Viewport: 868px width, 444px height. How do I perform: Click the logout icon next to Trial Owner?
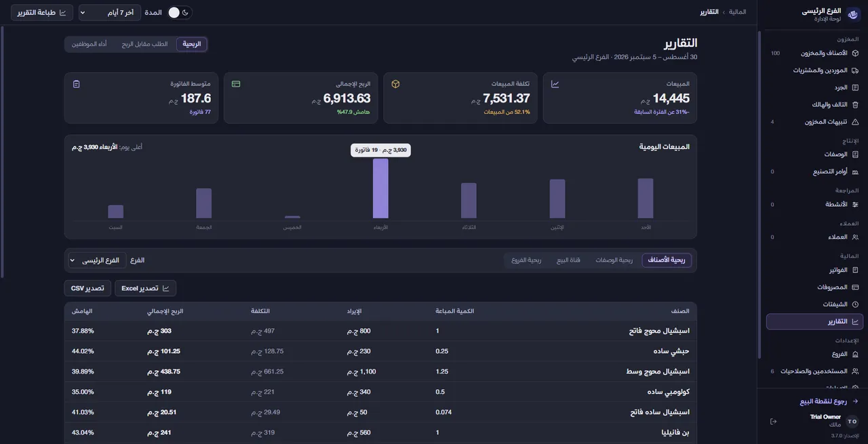(x=774, y=421)
